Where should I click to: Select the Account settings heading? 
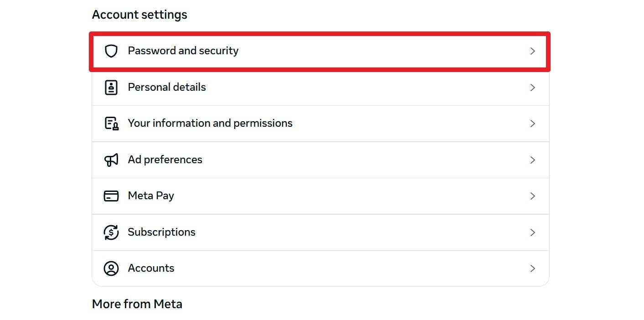(139, 14)
